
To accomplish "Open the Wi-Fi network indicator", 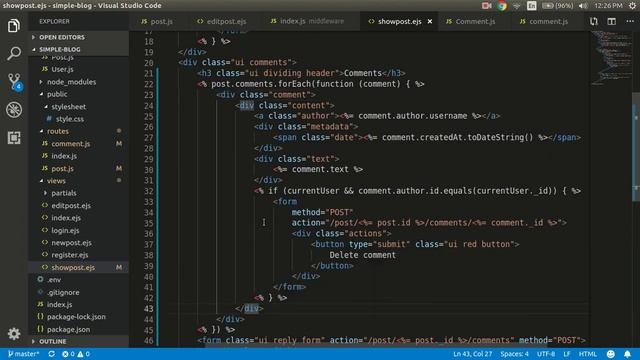I will coord(517,6).
